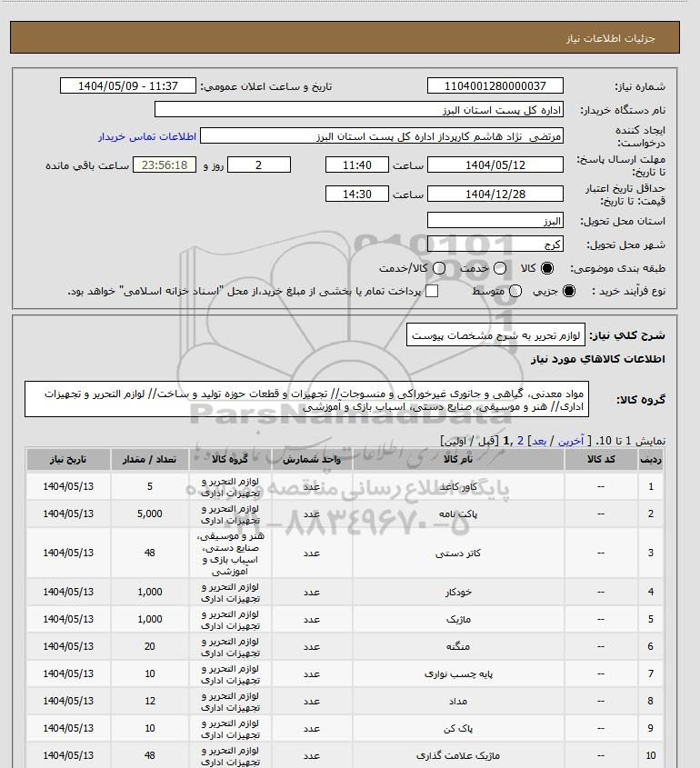This screenshot has height=768, width=700.
Task: Click the کد کالا column header
Action: [601, 459]
